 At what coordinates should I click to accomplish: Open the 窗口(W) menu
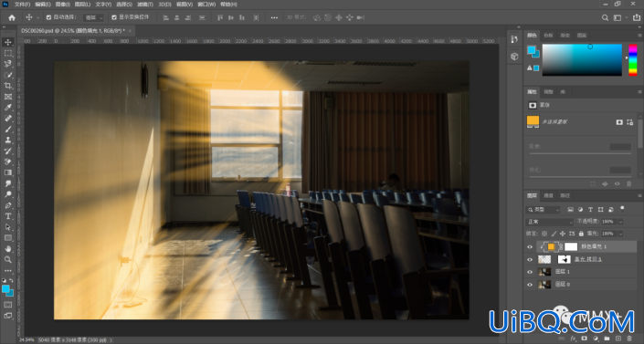click(x=206, y=4)
